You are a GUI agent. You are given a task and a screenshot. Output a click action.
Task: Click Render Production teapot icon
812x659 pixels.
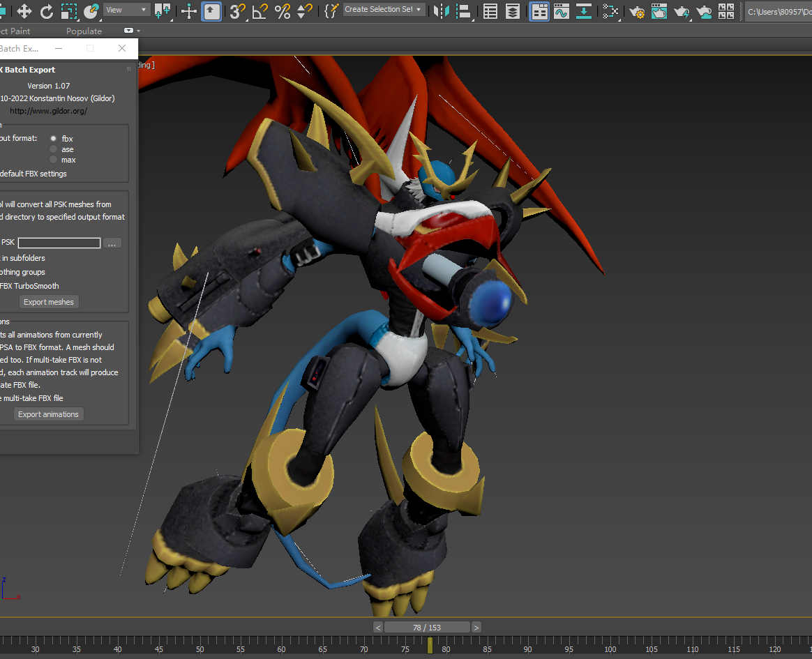pos(682,11)
